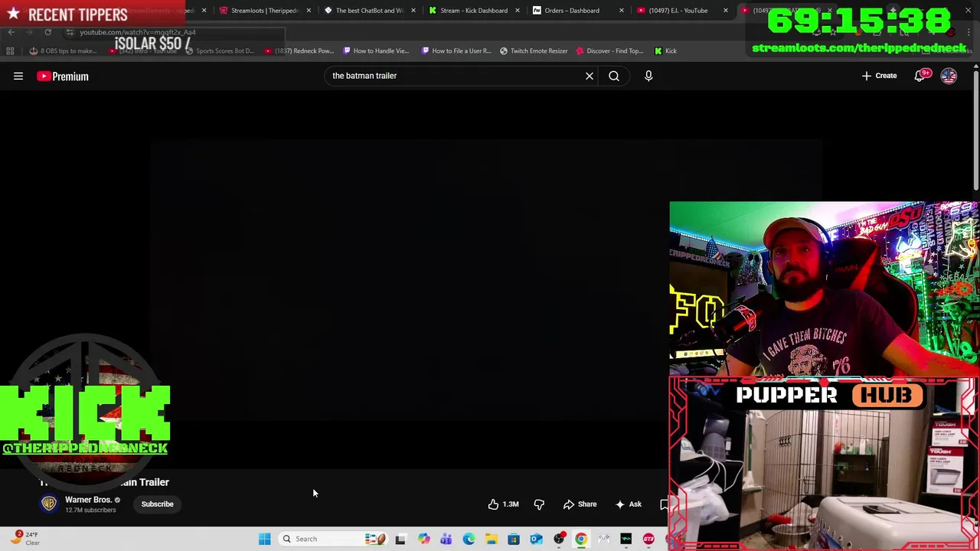
Task: Close the Orders – Dashboard tab
Action: pos(622,11)
